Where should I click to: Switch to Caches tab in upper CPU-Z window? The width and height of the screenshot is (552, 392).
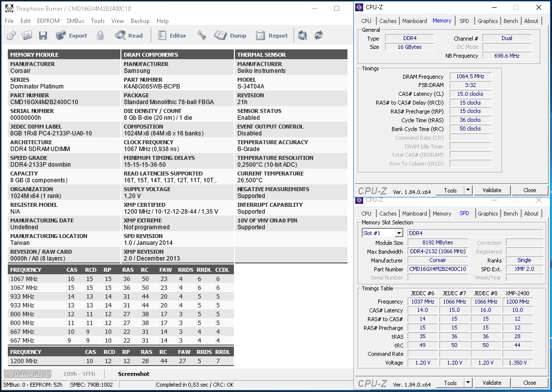tap(388, 21)
